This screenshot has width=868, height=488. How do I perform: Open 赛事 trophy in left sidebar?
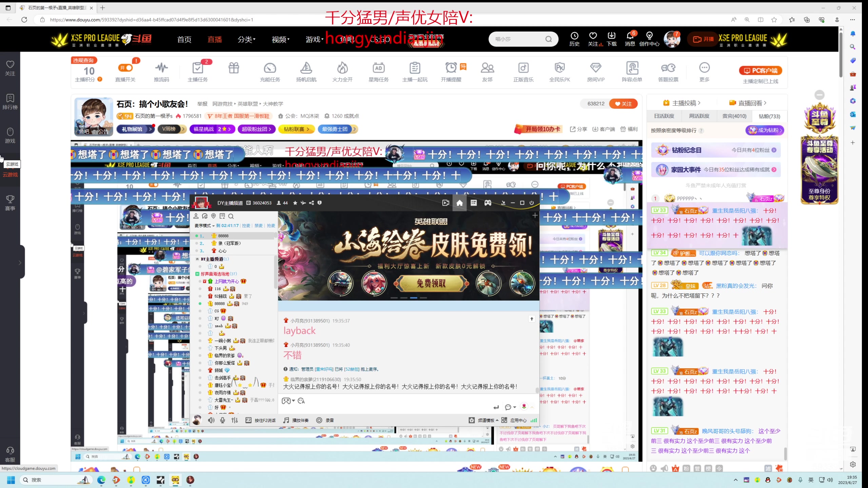pos(10,203)
